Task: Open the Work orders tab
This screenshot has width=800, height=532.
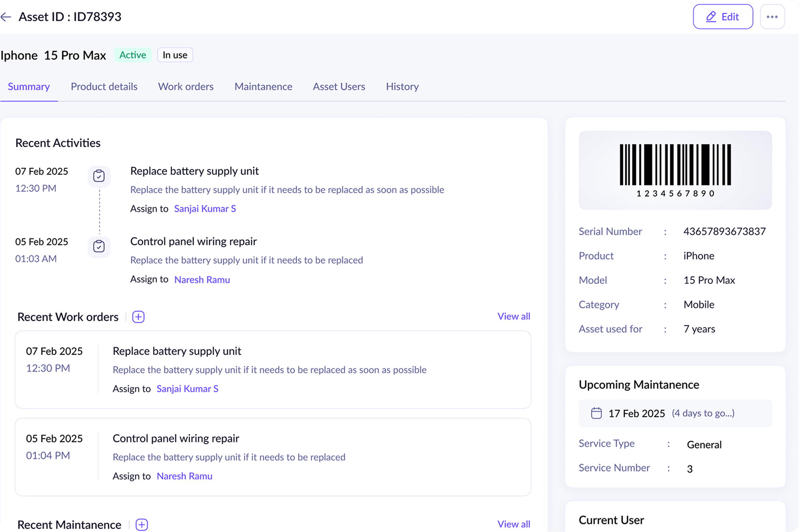Action: pyautogui.click(x=186, y=87)
